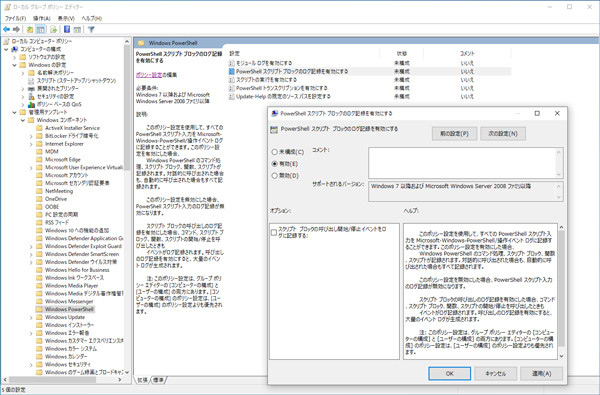The image size is (600, 395).
Task: Select the Microsoft Edge folder
Action: pos(58,160)
